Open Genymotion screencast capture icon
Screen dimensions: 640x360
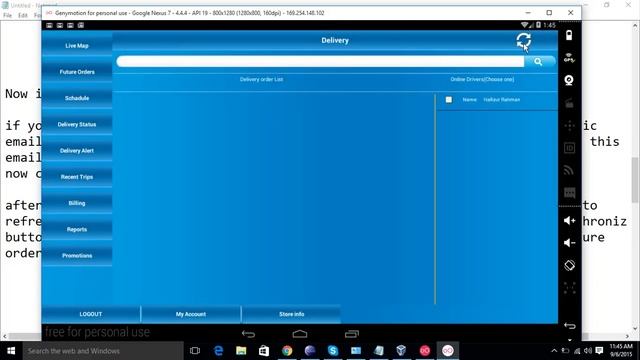(x=569, y=103)
